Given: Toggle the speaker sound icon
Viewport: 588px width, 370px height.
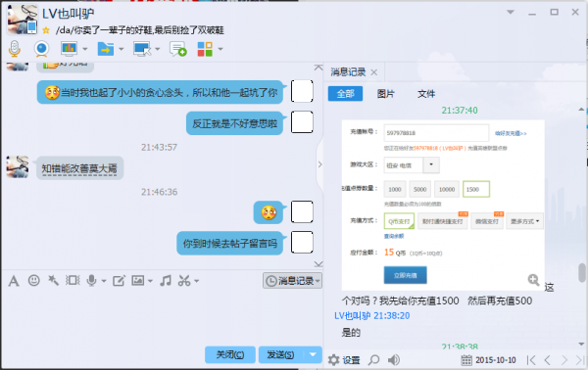Looking at the screenshot, I should (x=393, y=360).
